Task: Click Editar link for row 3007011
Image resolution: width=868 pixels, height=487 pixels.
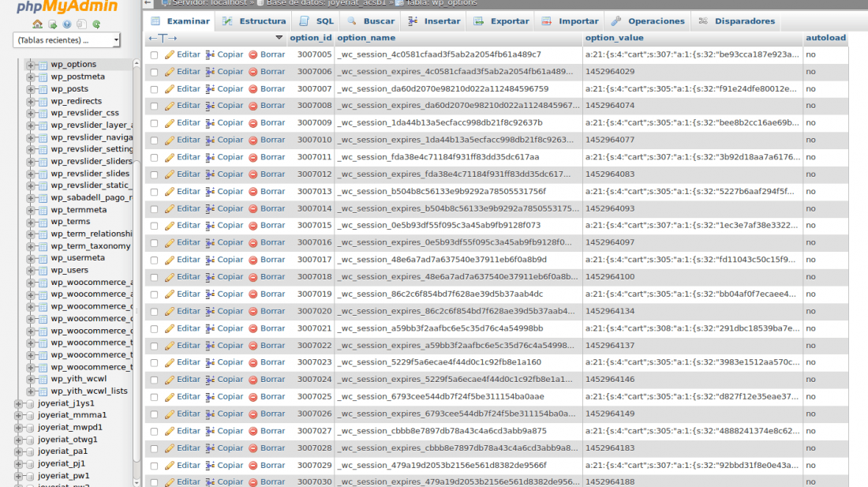Action: click(x=189, y=157)
